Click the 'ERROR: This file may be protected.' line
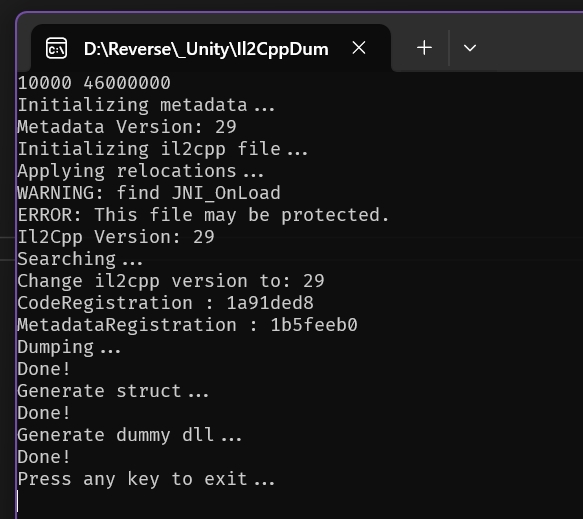This screenshot has width=583, height=519. pos(203,215)
